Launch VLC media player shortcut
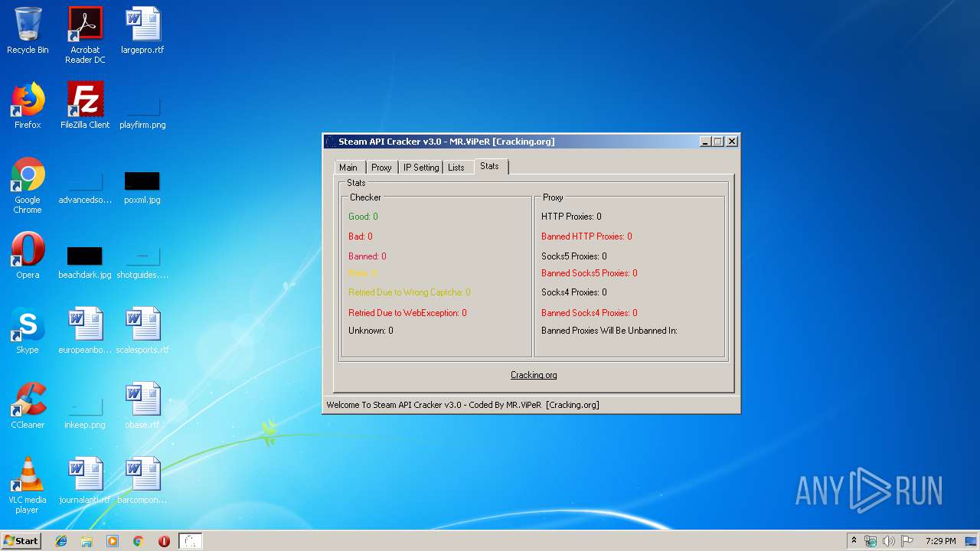Image resolution: width=980 pixels, height=551 pixels. 28,485
